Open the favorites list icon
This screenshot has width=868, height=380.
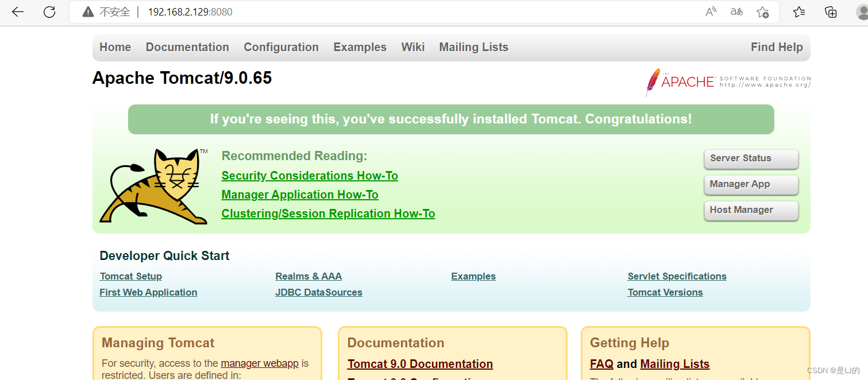coord(799,12)
